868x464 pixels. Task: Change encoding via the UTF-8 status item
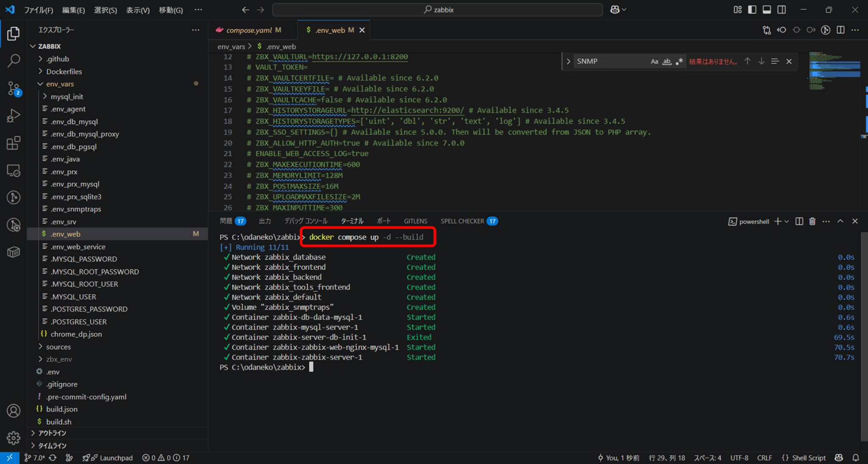tap(739, 458)
